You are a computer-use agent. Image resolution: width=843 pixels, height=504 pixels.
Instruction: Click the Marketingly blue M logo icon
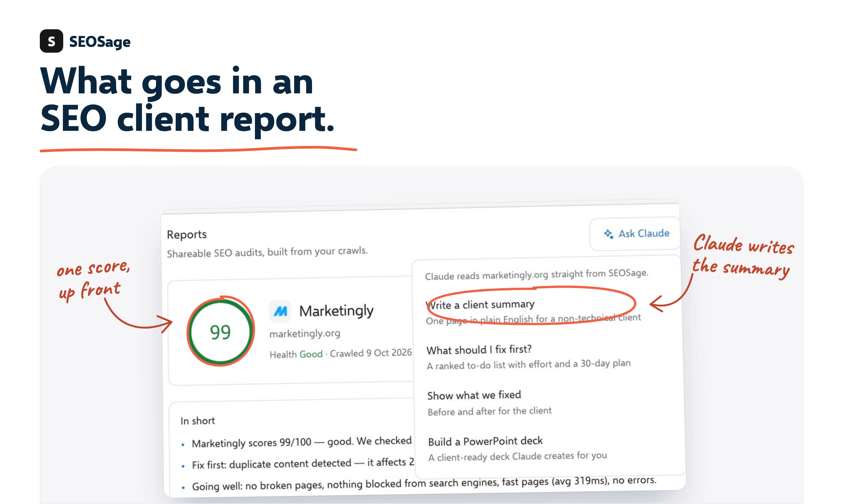pos(280,311)
